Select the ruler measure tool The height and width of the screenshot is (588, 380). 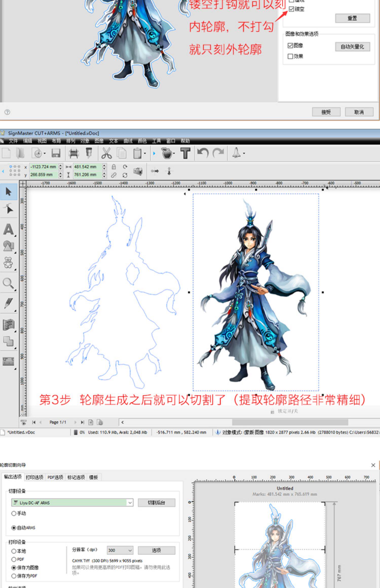[9, 361]
